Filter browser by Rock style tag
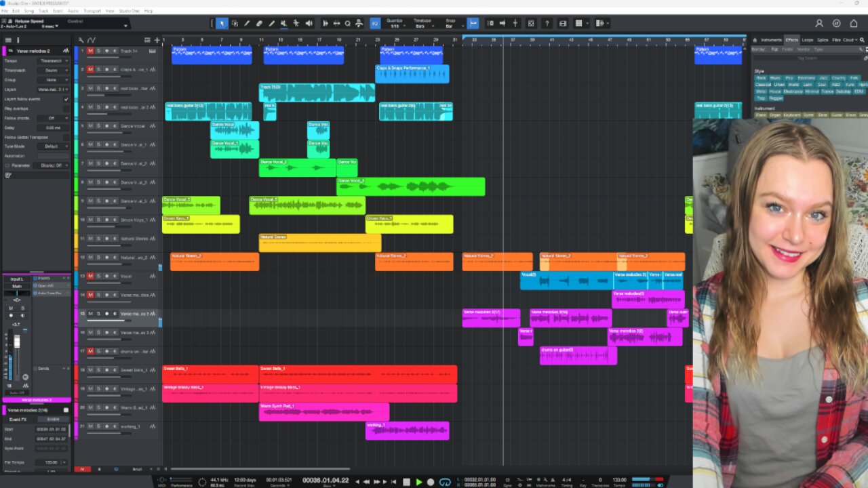868x488 pixels. point(761,78)
